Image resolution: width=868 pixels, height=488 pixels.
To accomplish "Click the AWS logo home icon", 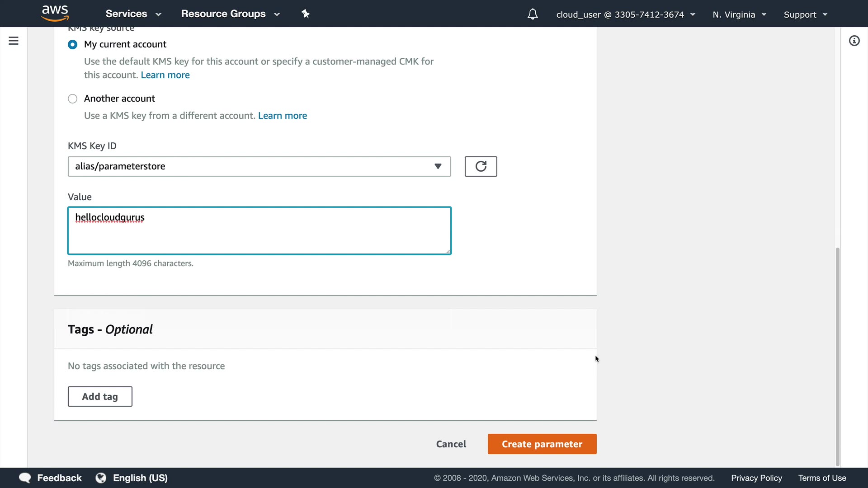I will (x=55, y=14).
